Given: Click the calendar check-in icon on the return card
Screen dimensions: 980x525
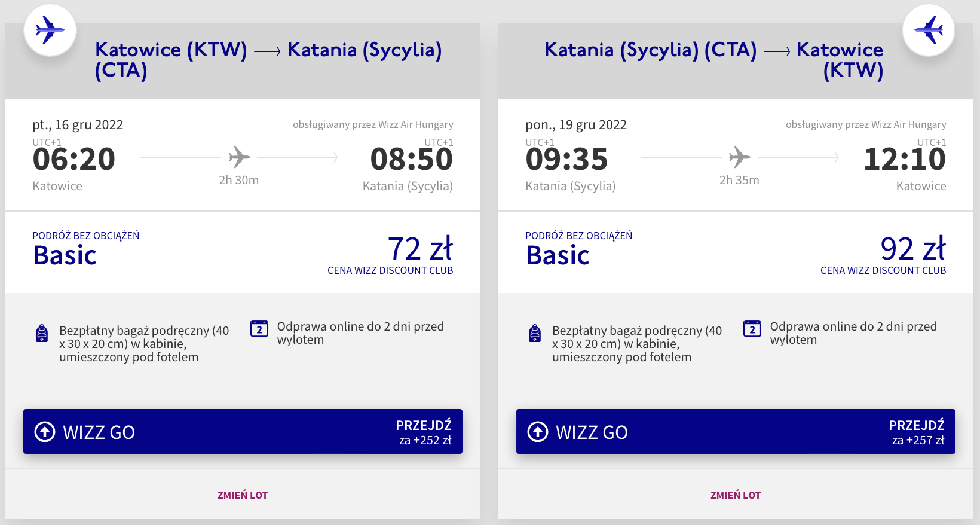Looking at the screenshot, I should click(x=752, y=328).
